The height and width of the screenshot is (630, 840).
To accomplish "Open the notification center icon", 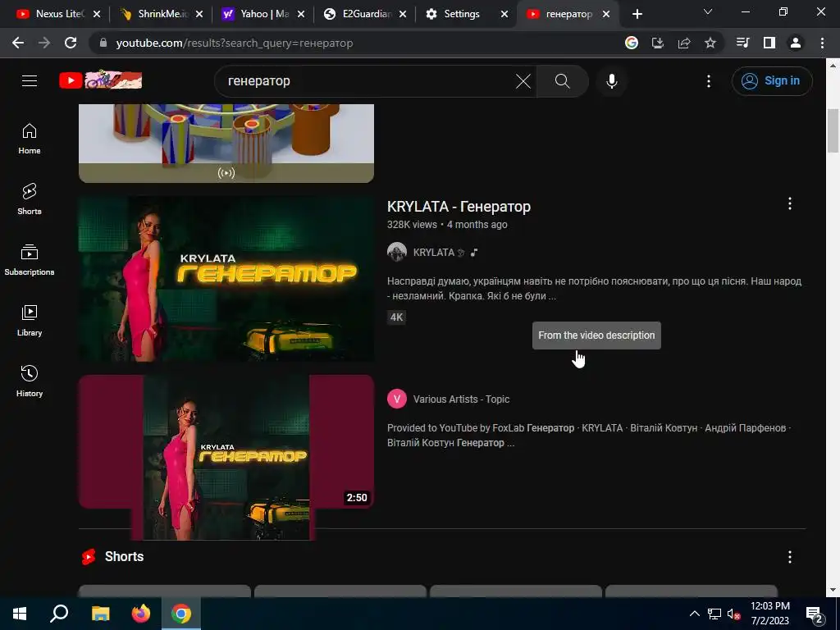I will coord(814,614).
